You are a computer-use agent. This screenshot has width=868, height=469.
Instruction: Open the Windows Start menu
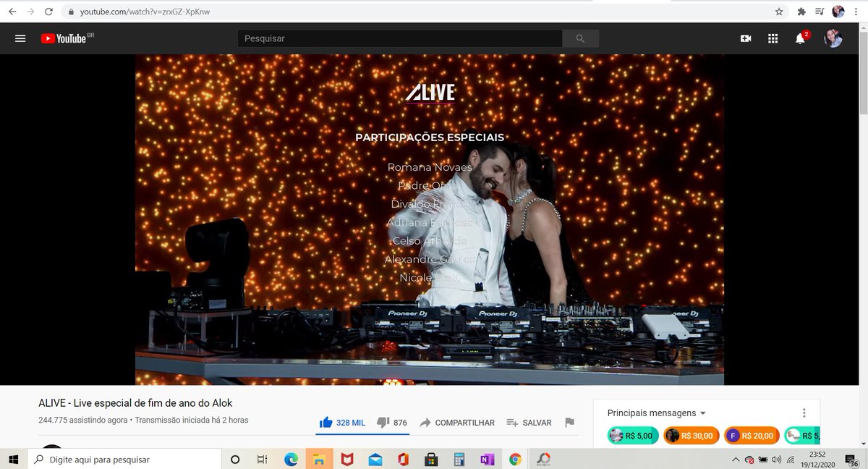(x=14, y=459)
